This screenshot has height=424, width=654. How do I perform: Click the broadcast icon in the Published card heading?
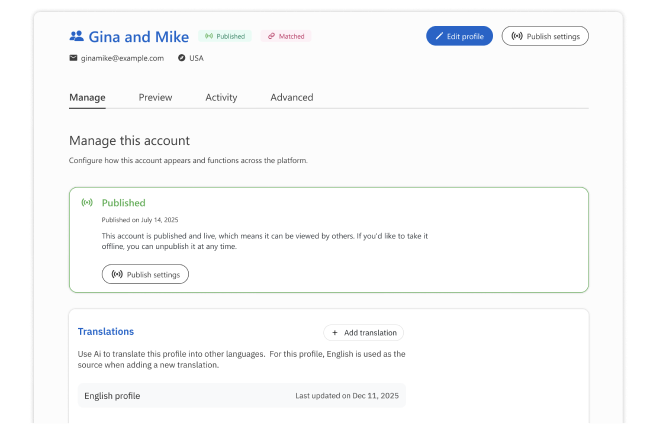pyautogui.click(x=87, y=203)
